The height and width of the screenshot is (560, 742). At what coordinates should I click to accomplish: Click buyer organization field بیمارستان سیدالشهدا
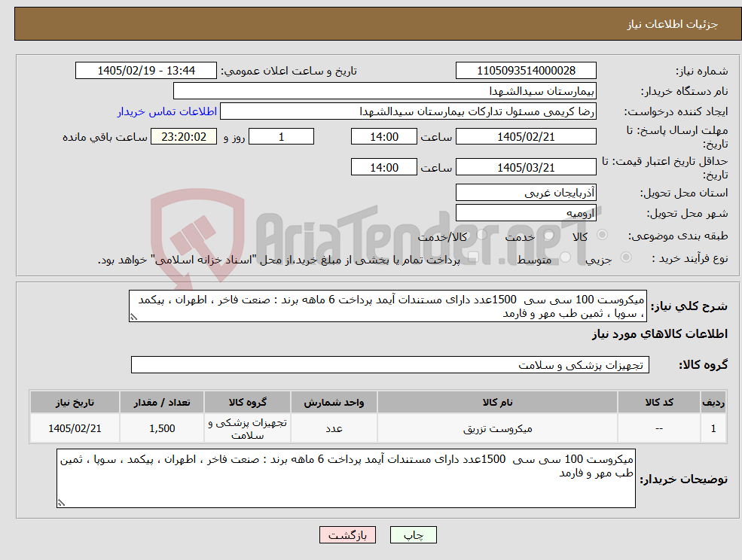pos(385,91)
